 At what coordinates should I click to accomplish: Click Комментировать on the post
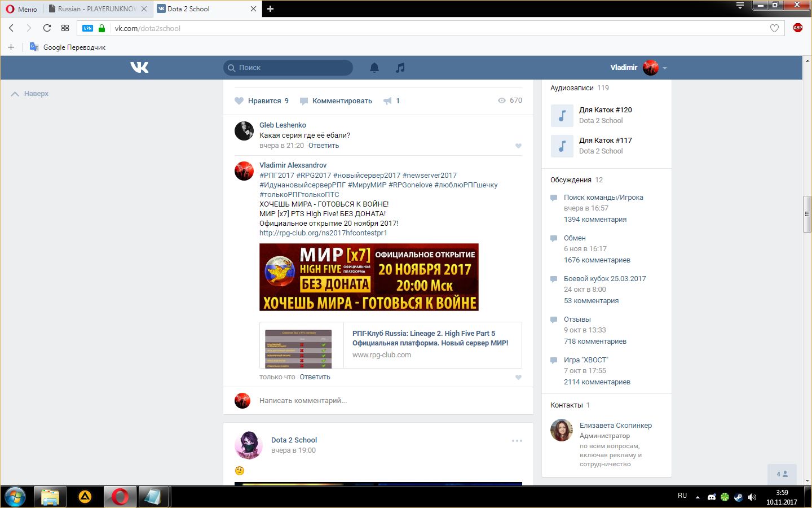(336, 100)
